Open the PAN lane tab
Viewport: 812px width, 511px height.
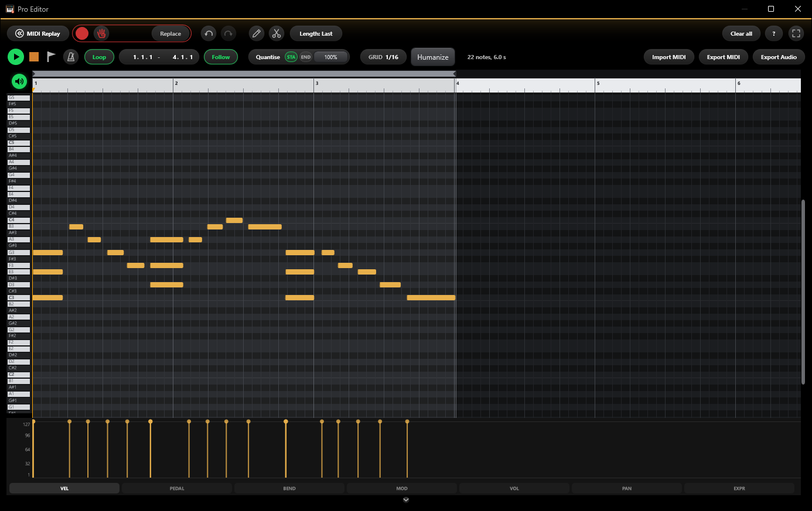pos(627,488)
